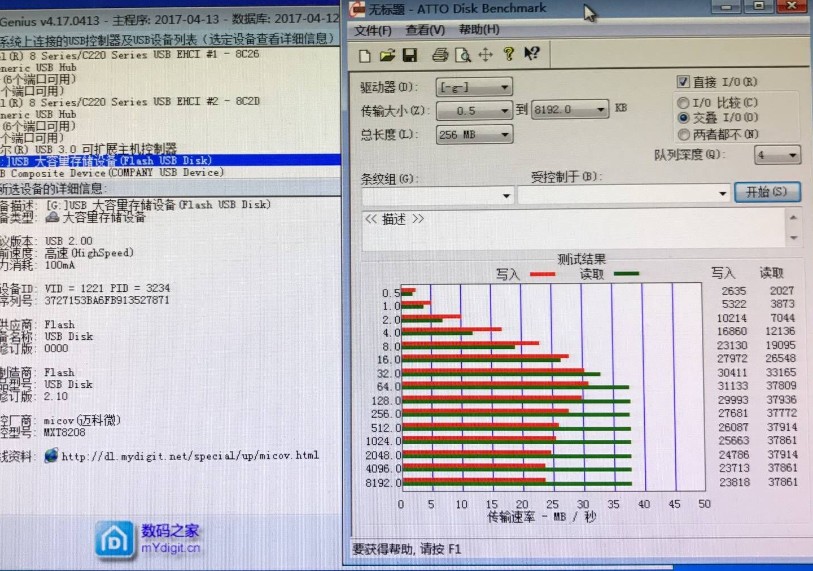Open the 总长度 256 MB dropdown
This screenshot has width=813, height=571.
(x=474, y=135)
